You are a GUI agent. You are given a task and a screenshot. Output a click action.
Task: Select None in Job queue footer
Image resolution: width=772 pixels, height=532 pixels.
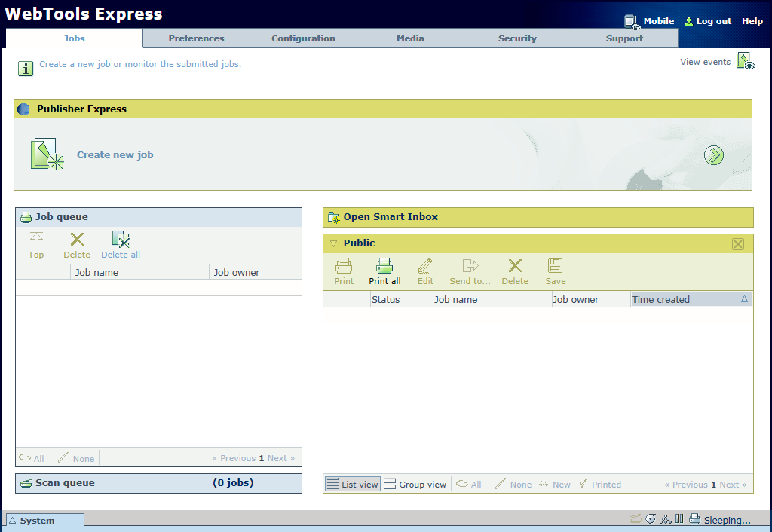coord(76,458)
